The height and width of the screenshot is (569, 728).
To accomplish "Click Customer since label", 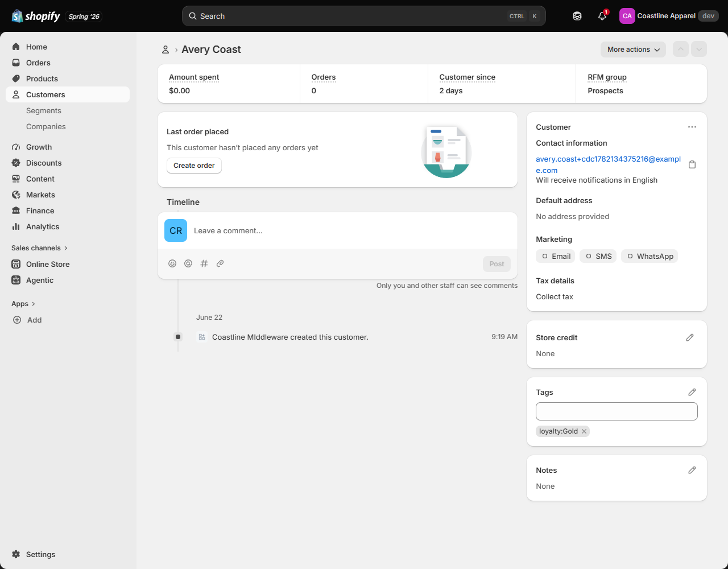I will coord(468,77).
